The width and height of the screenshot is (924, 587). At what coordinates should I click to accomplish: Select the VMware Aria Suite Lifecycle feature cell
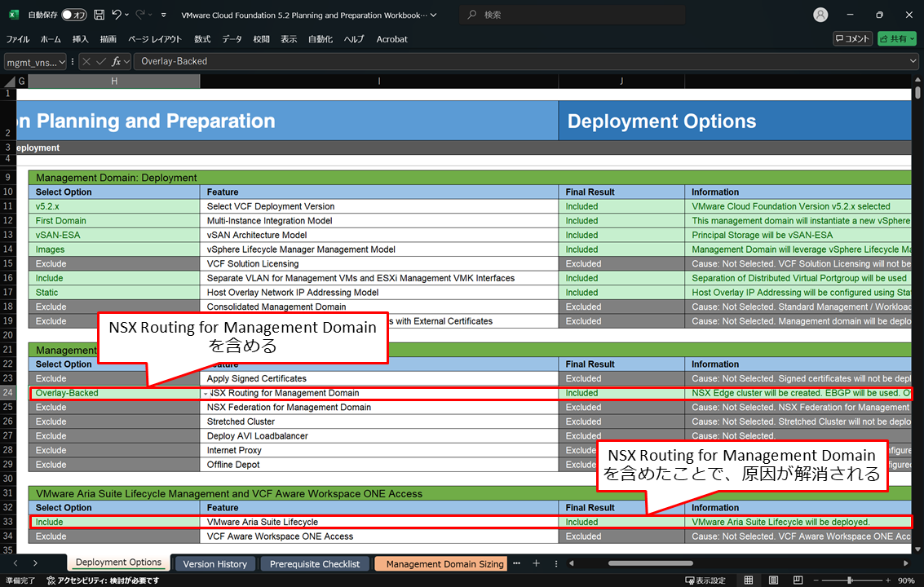point(379,522)
